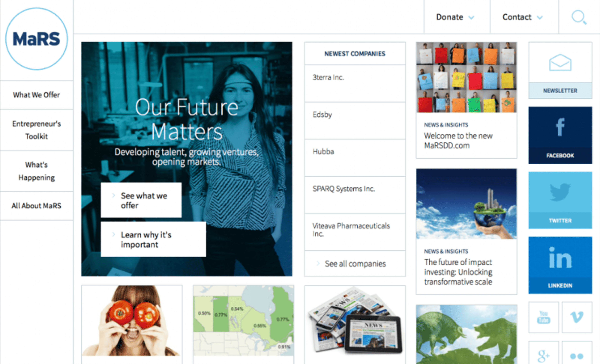Click Learn why it's important button
Viewport: 600px width, 364px height.
153,239
